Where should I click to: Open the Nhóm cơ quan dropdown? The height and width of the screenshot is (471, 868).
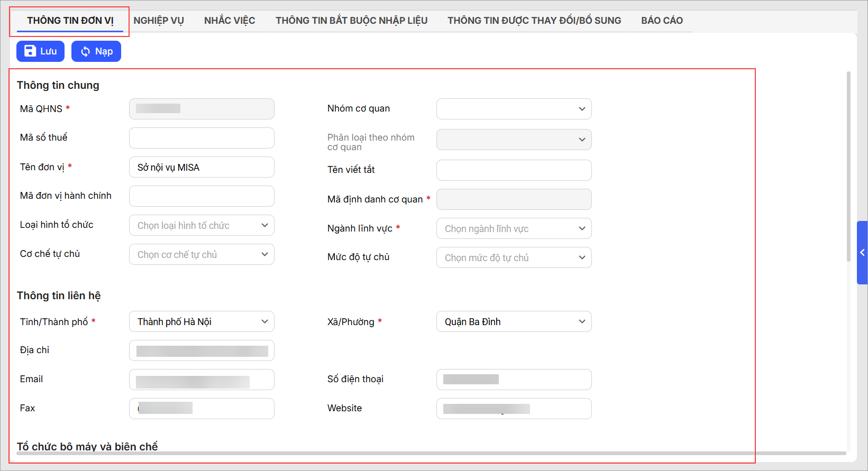[514, 109]
